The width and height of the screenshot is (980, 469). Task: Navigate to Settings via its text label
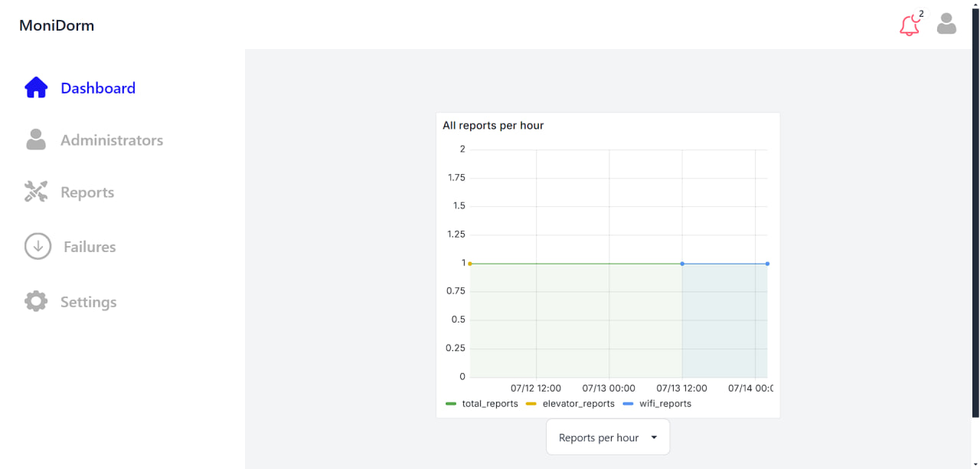click(89, 302)
